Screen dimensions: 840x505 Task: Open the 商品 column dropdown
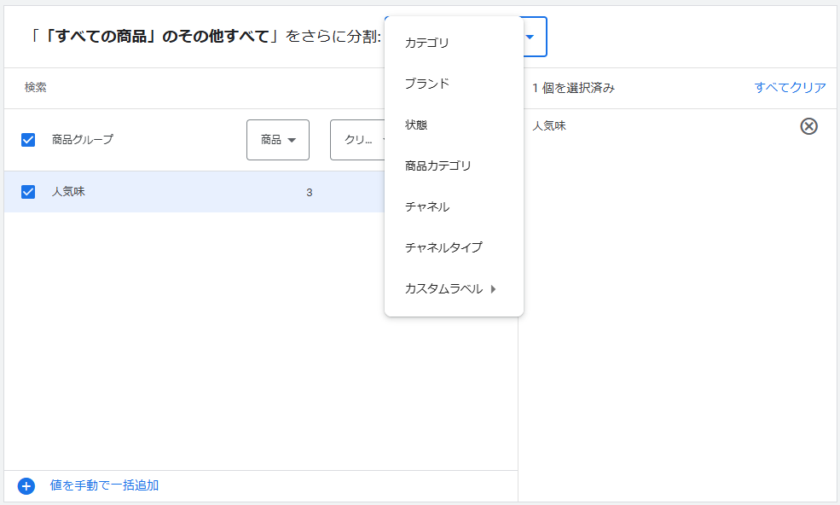(277, 140)
